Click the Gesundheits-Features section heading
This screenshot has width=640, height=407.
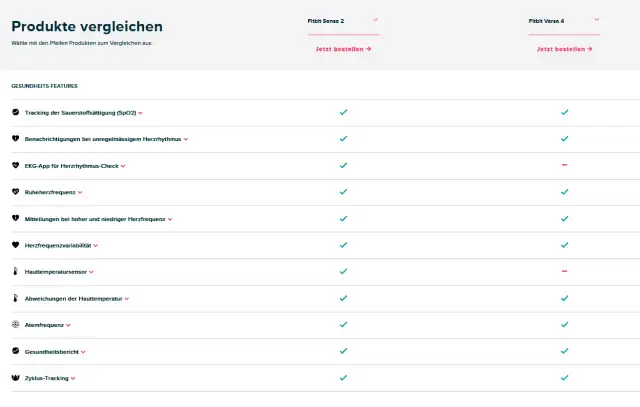point(44,86)
